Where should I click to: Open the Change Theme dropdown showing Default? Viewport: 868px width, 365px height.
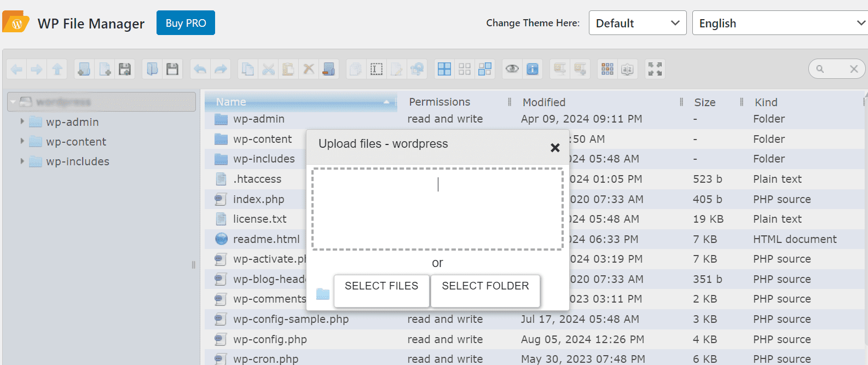[638, 23]
